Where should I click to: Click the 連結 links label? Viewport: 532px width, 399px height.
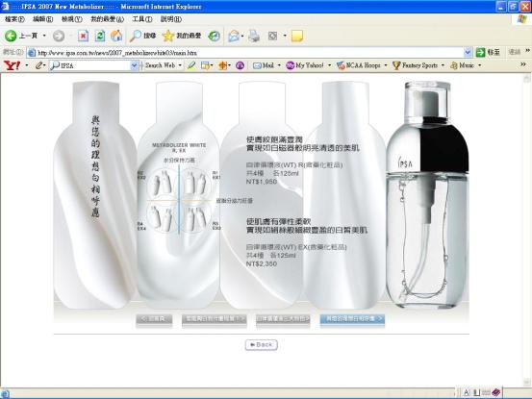tap(515, 52)
